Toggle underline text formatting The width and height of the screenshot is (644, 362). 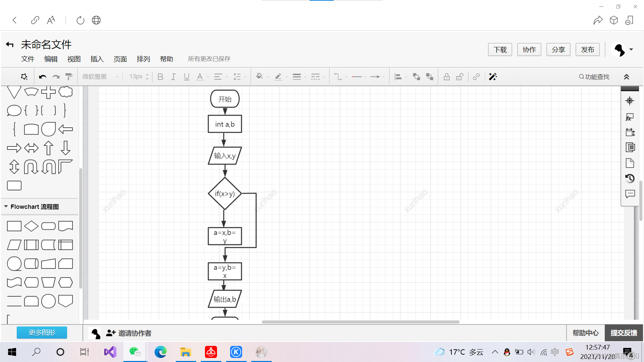186,77
